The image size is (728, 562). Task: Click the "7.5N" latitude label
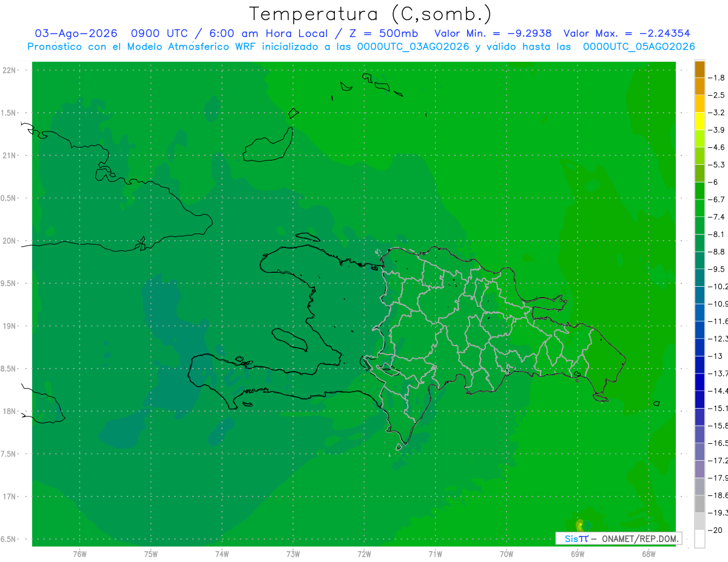point(9,454)
